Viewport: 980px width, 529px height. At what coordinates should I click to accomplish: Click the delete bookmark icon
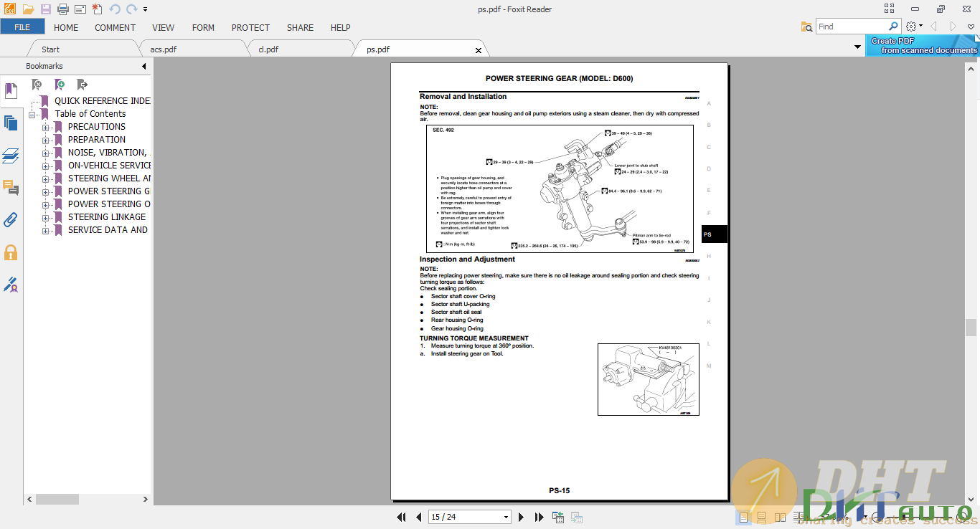tap(37, 85)
